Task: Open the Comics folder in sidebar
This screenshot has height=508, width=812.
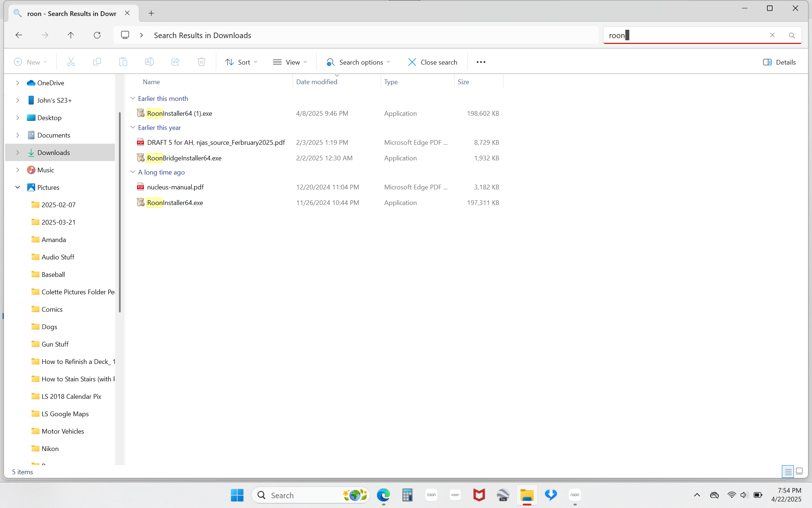Action: coord(52,309)
